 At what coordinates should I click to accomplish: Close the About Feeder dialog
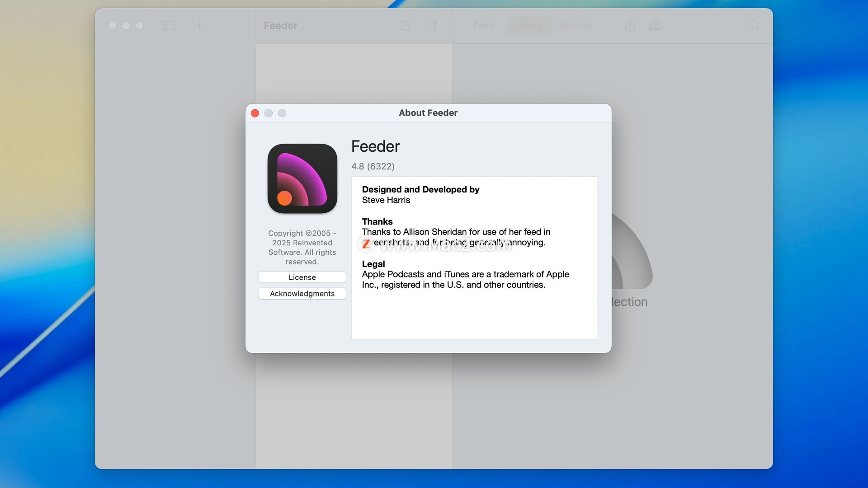[255, 113]
